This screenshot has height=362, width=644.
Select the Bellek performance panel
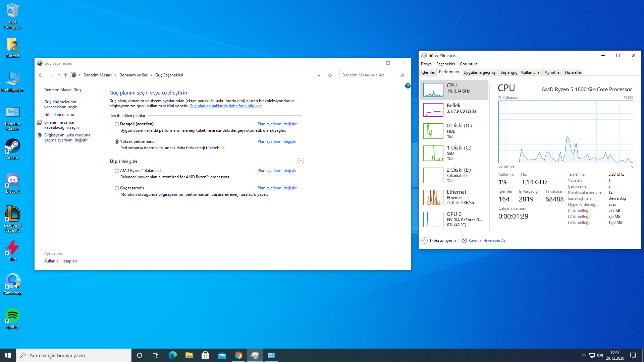pos(454,110)
